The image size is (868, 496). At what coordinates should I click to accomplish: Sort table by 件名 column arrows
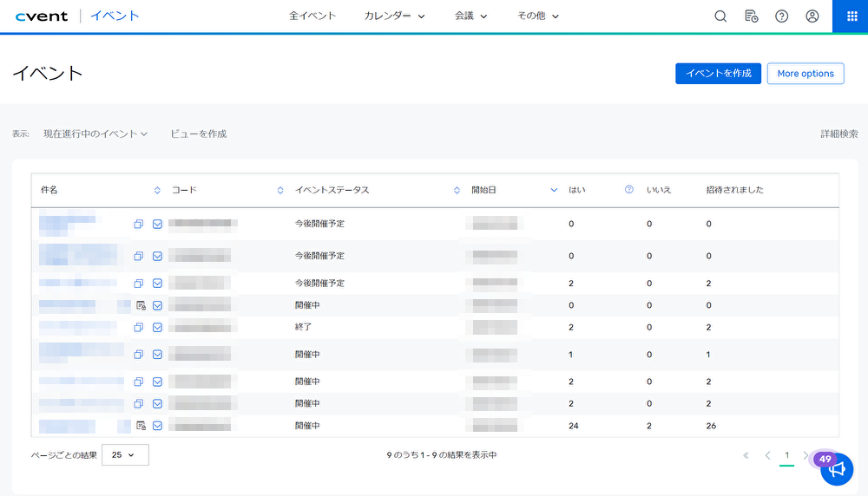(157, 190)
